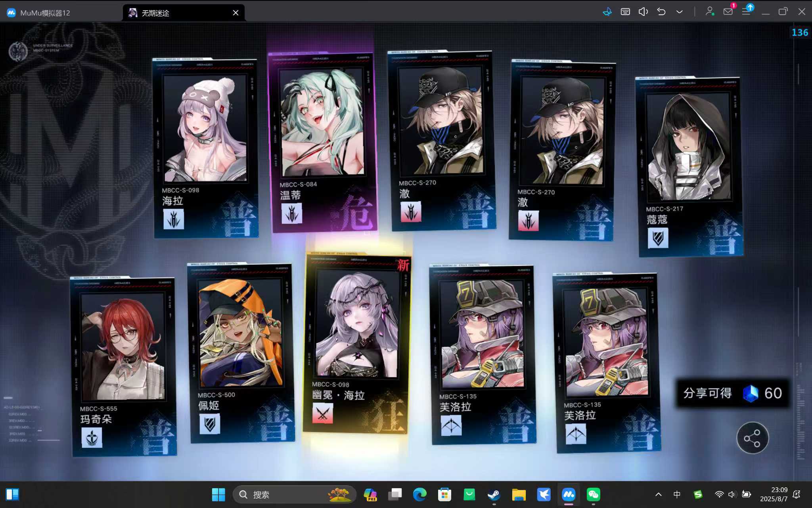This screenshot has height=508, width=812.
Task: Open MuMu mail notifications icon
Action: pos(728,12)
